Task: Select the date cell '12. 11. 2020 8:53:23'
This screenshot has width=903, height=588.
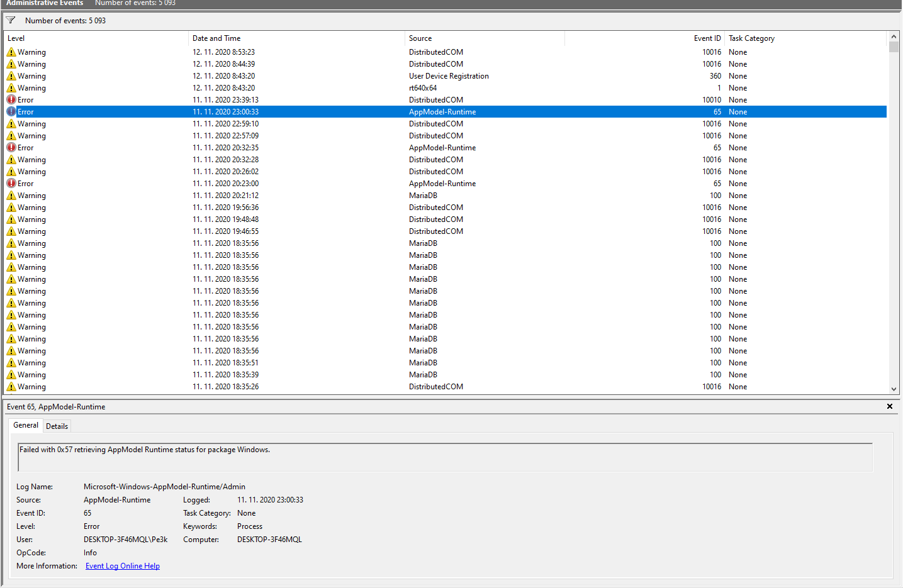Action: coord(223,52)
